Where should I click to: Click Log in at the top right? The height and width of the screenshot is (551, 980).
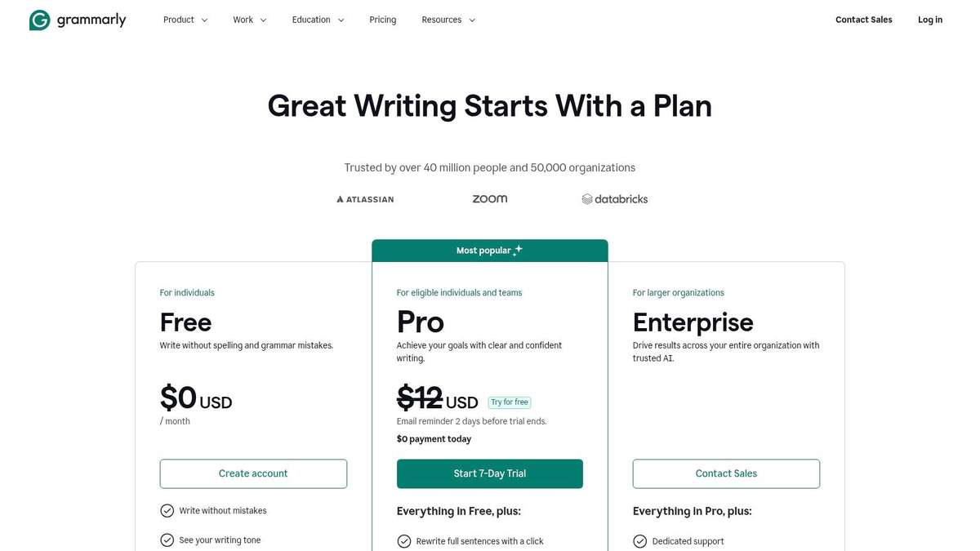point(929,19)
